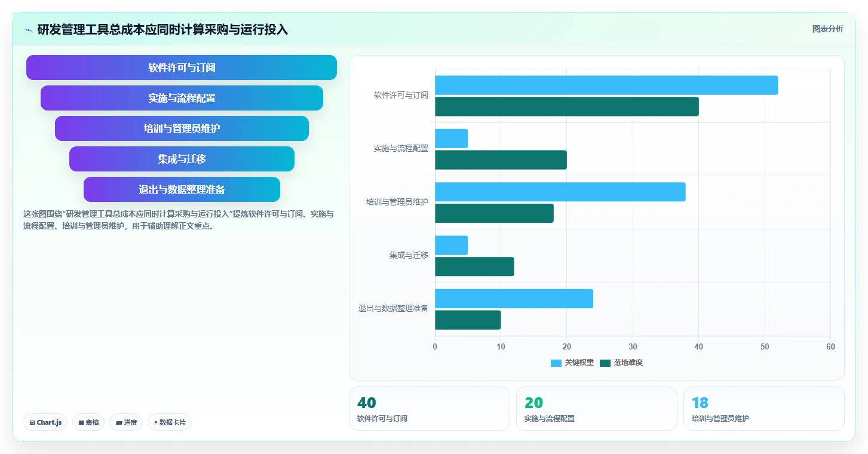Click the 集成与迁移 chart axis label
This screenshot has width=868, height=454.
pyautogui.click(x=409, y=255)
